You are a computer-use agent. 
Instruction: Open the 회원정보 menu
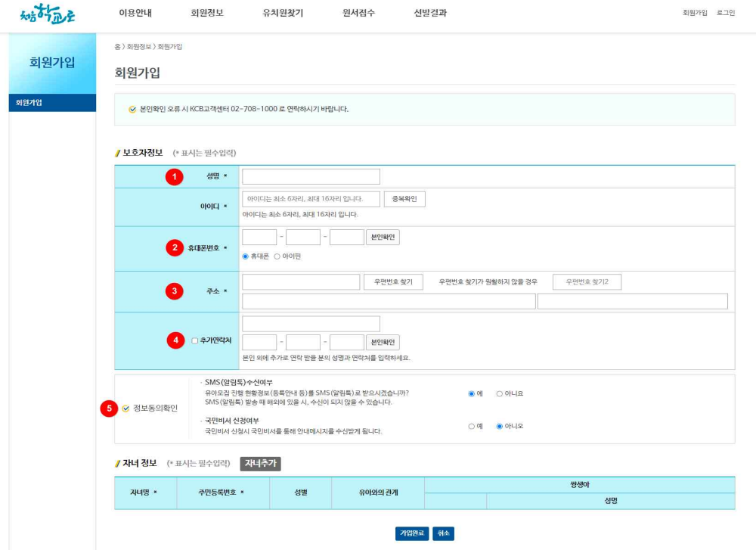click(207, 13)
